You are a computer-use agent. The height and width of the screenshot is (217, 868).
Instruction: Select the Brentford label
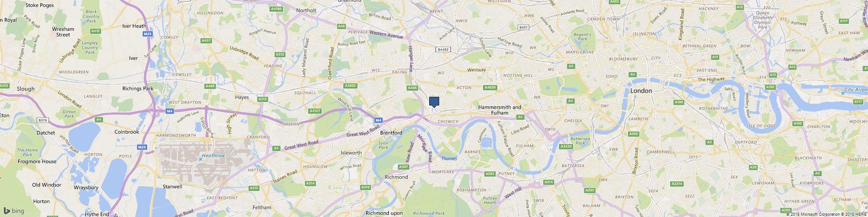coord(391,133)
